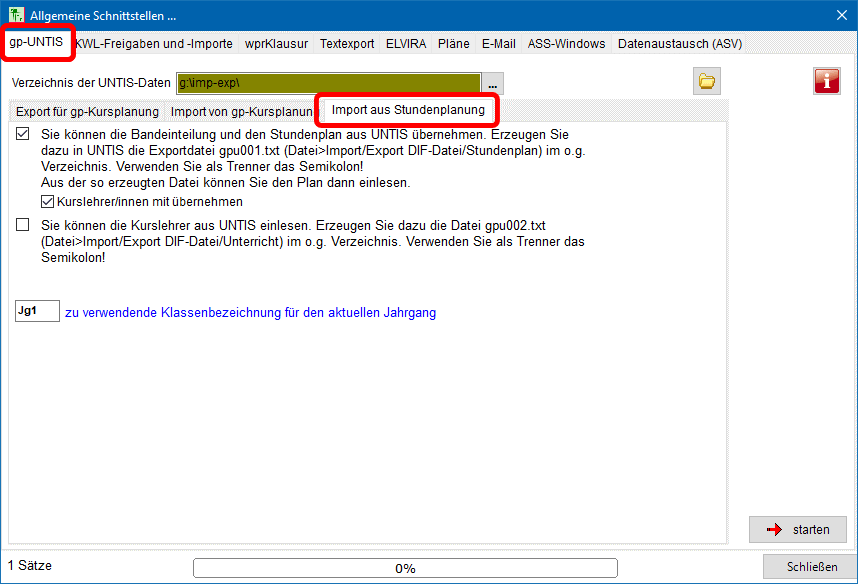Close the Allgemeine Schnittstellen window
The width and height of the screenshot is (858, 584).
(x=840, y=15)
